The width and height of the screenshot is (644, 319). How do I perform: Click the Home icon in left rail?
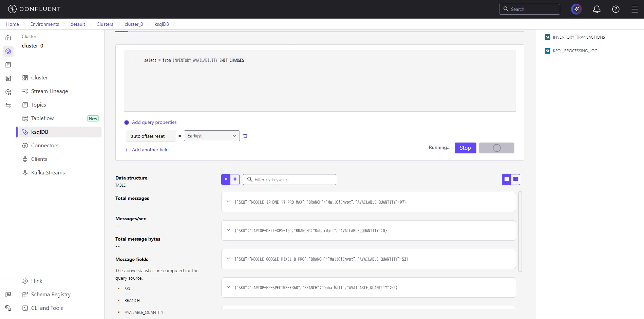pyautogui.click(x=8, y=38)
